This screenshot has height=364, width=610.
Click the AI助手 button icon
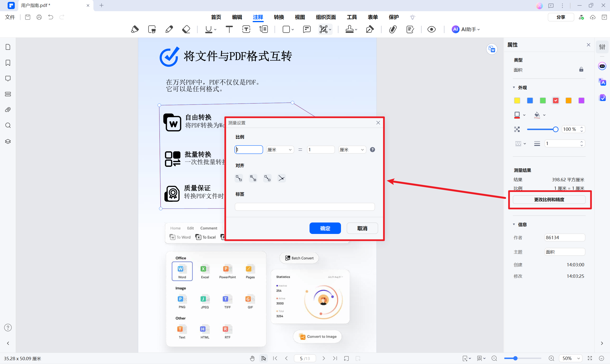click(455, 29)
